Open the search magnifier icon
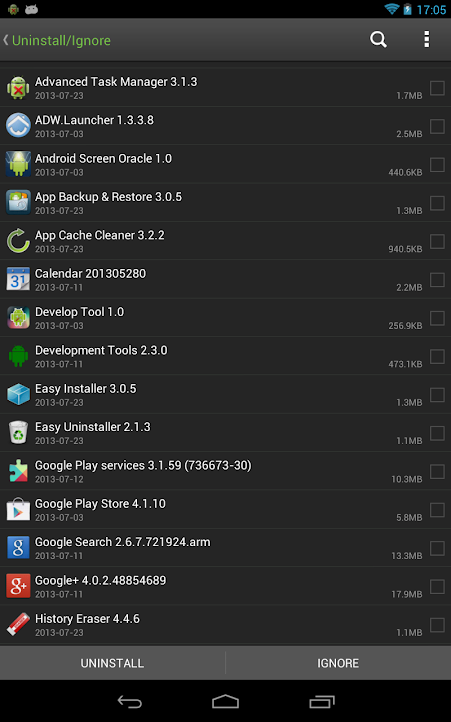The image size is (451, 722). pos(378,40)
